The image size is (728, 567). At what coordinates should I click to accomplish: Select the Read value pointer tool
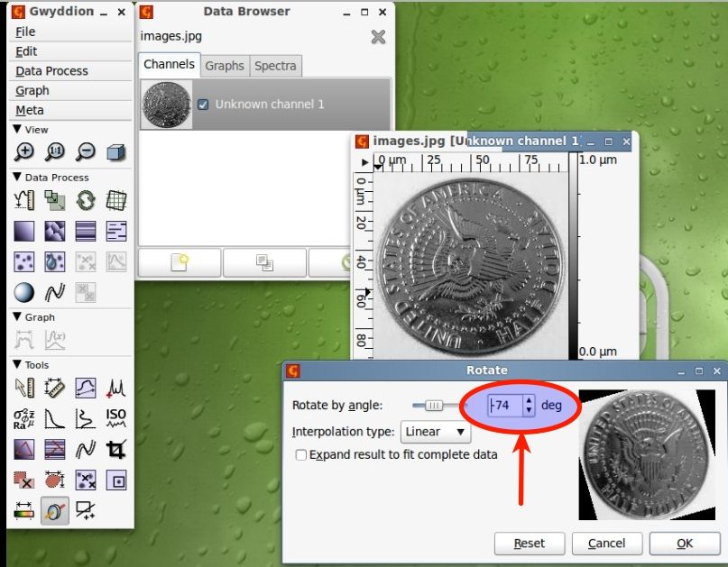point(24,388)
